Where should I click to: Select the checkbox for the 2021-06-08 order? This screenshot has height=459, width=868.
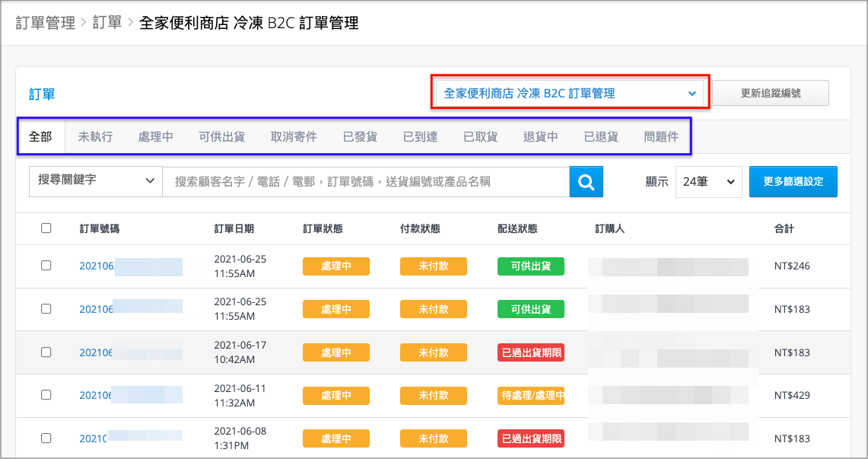[46, 438]
